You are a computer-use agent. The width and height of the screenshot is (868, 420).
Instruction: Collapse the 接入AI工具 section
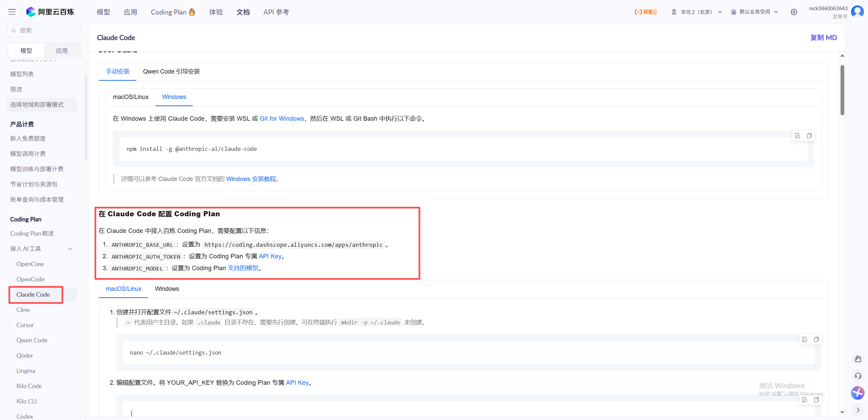pyautogui.click(x=70, y=249)
